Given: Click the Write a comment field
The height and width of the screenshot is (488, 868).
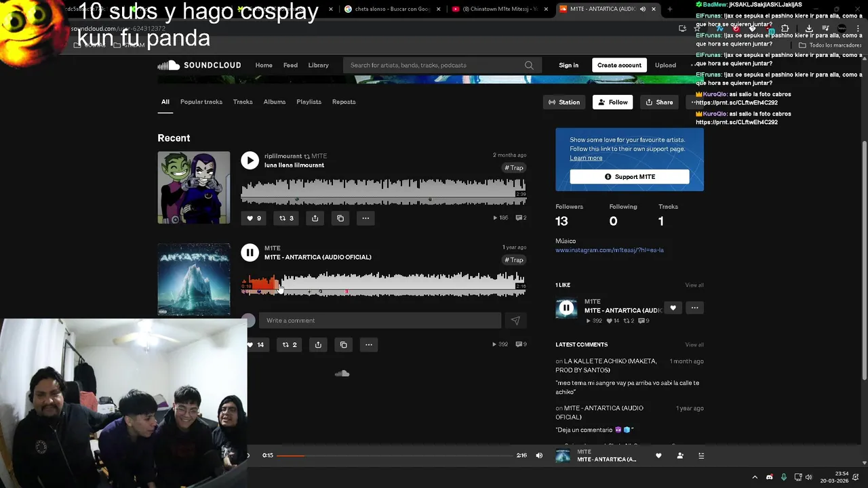Looking at the screenshot, I should [x=380, y=321].
